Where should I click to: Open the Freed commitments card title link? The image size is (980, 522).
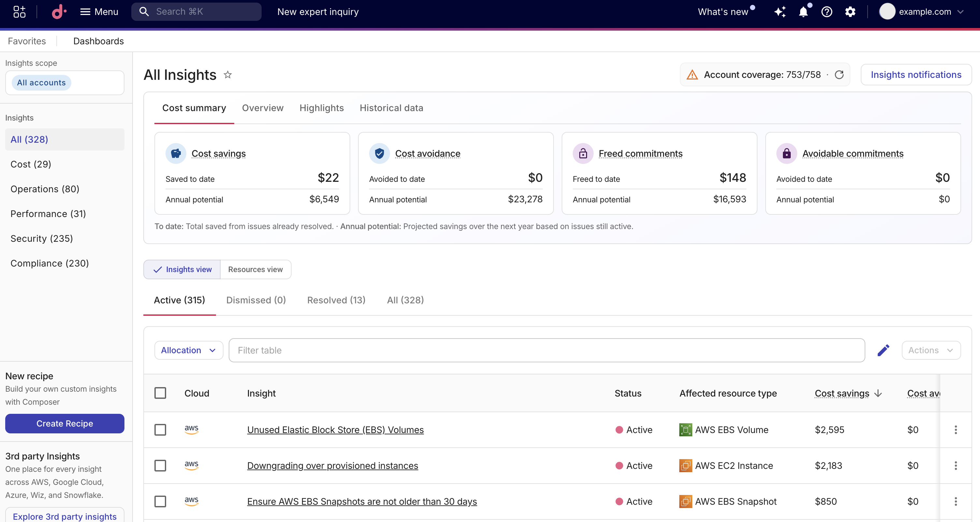click(x=640, y=153)
